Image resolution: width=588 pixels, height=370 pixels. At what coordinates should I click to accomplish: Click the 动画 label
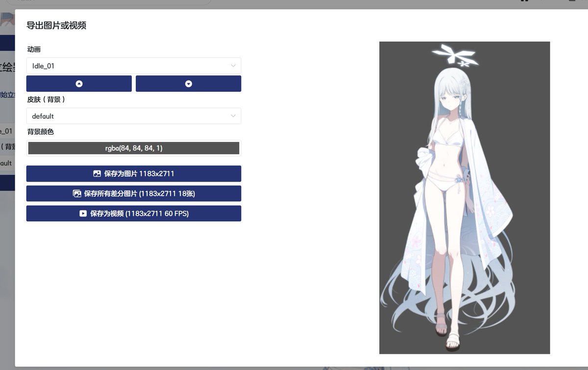(34, 49)
